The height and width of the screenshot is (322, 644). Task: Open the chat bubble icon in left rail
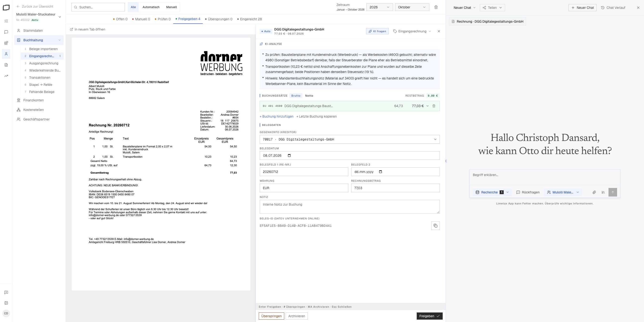pos(6,32)
